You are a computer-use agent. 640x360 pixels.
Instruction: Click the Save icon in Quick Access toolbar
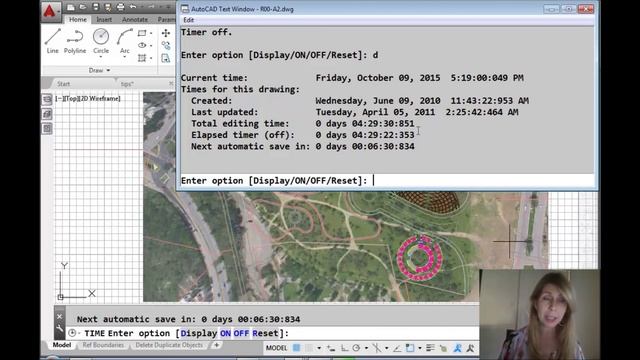[x=96, y=7]
